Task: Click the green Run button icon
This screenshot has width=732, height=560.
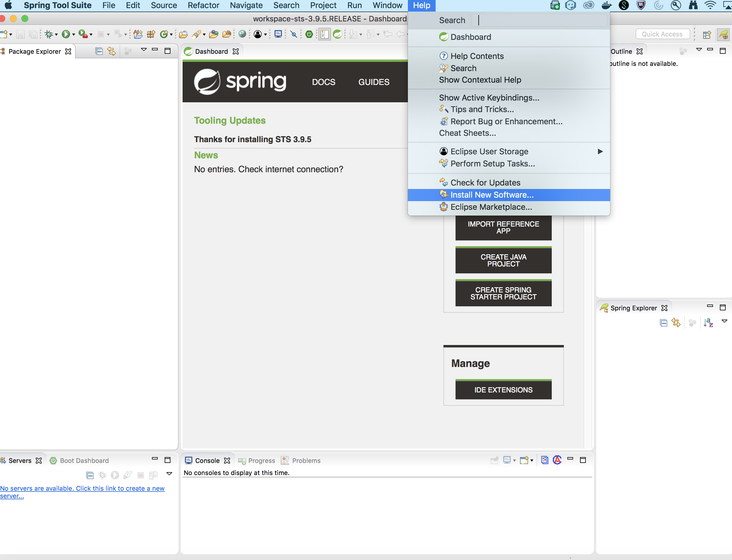Action: (x=66, y=34)
